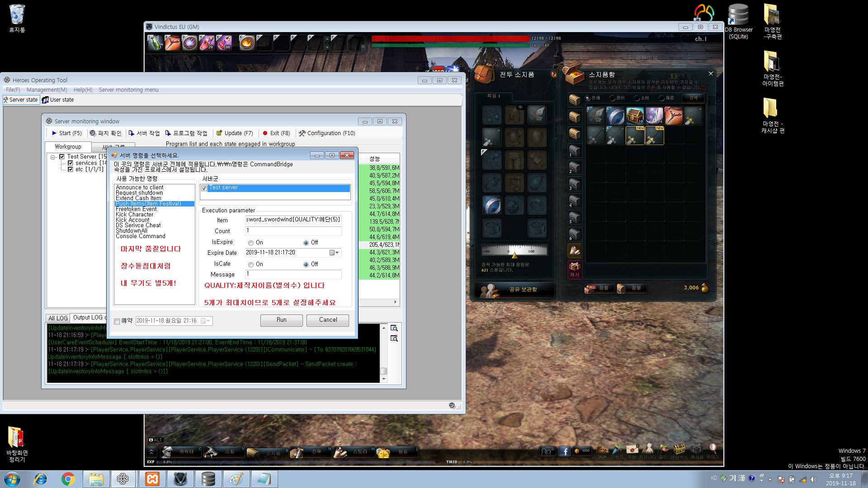Select Announce to client command

[x=140, y=188]
